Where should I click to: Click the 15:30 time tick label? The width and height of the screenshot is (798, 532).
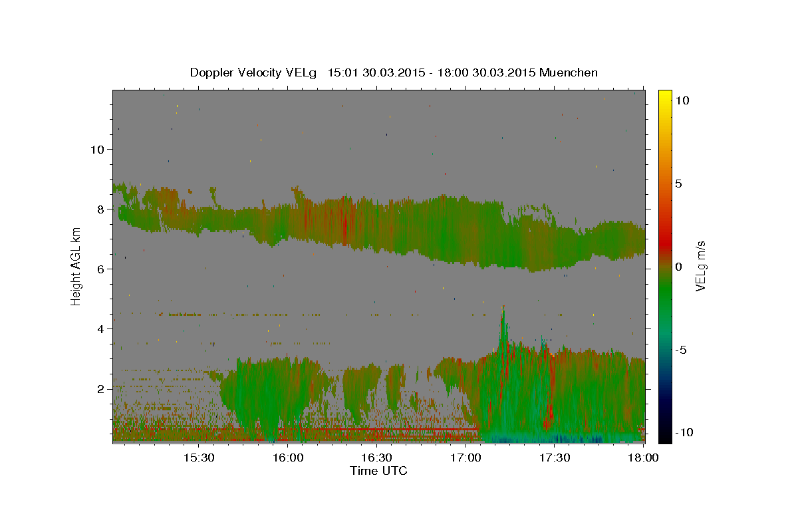click(x=198, y=458)
